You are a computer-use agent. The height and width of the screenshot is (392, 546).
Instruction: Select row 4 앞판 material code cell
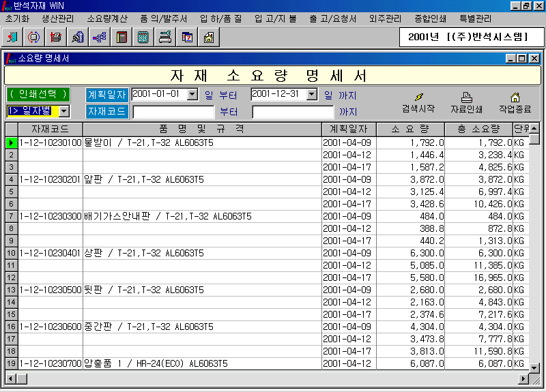tap(50, 179)
